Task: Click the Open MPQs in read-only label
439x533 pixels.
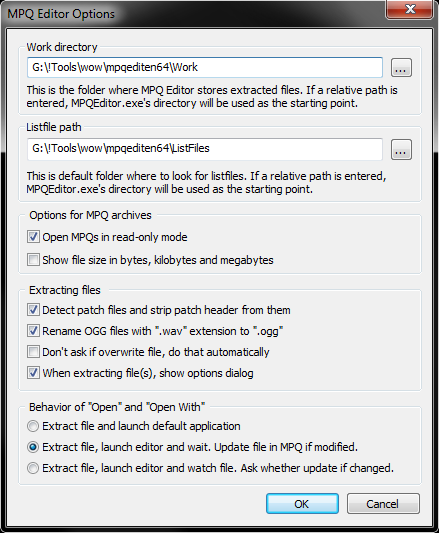Action: pos(115,237)
